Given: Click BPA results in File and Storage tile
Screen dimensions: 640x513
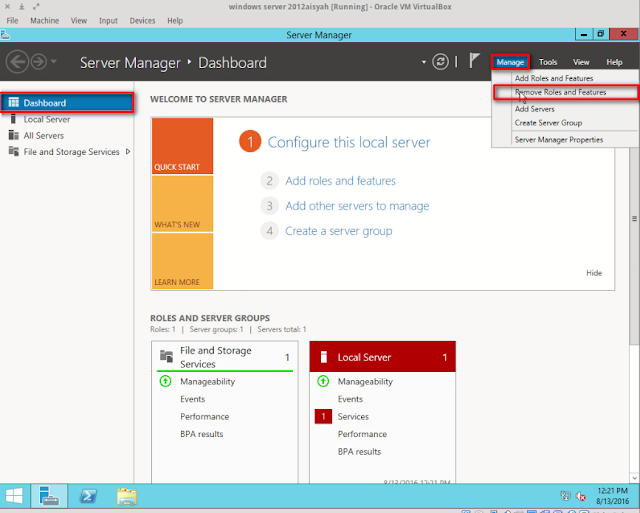Looking at the screenshot, I should (202, 434).
